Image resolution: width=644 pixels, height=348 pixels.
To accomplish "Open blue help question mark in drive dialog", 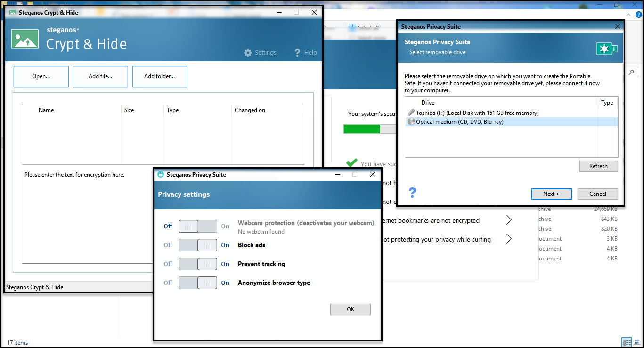I will pyautogui.click(x=412, y=192).
